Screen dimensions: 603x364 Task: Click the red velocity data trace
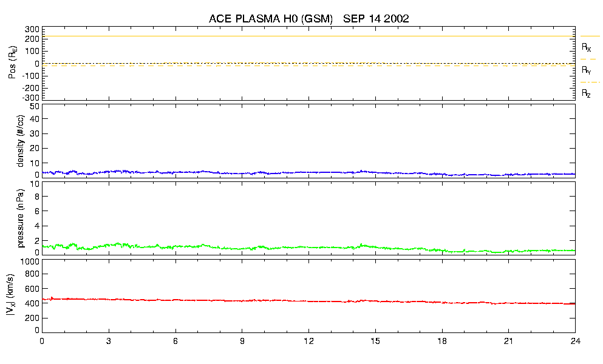point(243,300)
